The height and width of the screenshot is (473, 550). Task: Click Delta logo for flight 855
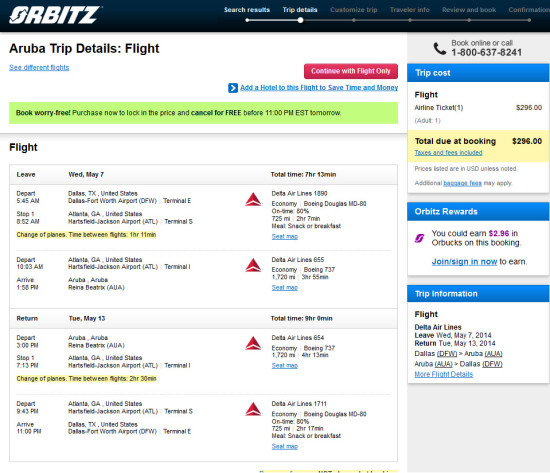(253, 265)
